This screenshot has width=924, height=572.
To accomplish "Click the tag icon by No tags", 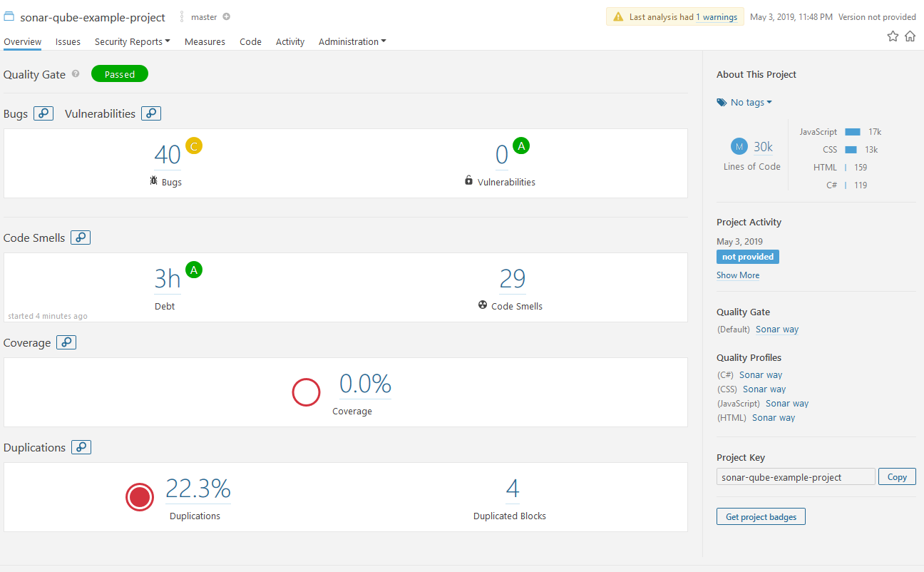I will [722, 103].
